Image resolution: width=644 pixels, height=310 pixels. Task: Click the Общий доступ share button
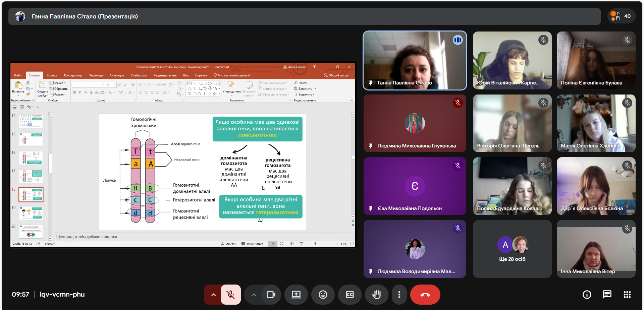(x=336, y=75)
